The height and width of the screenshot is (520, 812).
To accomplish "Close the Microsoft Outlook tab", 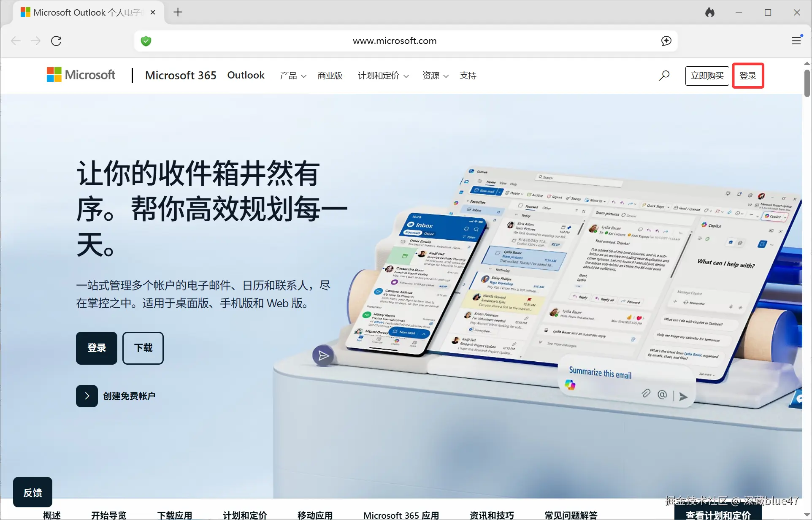I will pos(153,12).
